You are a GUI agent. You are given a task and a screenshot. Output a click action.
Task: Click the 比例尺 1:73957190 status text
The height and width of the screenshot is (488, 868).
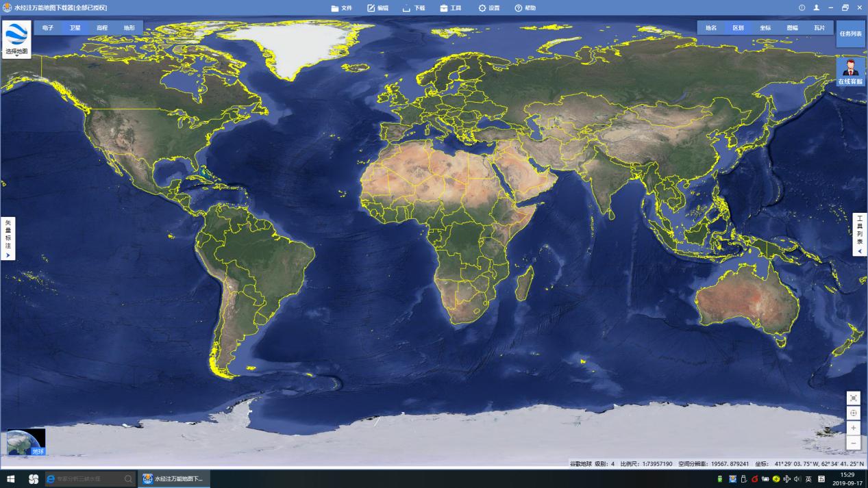(646, 463)
